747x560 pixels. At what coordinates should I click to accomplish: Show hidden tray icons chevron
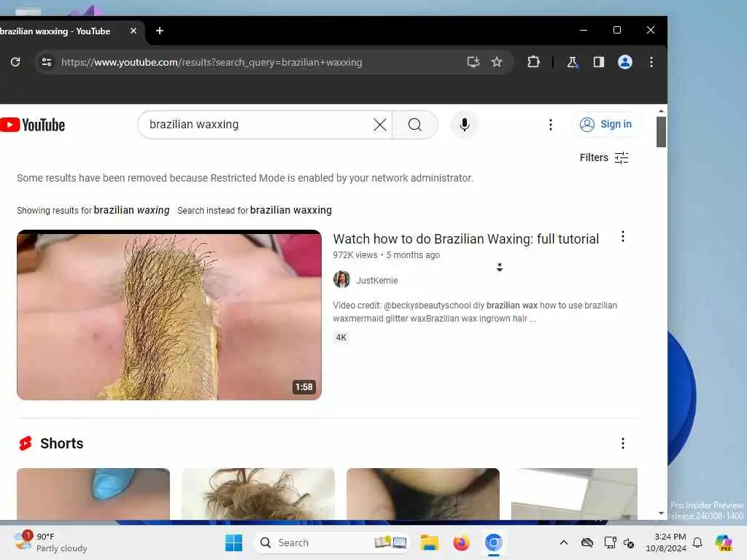click(x=564, y=542)
